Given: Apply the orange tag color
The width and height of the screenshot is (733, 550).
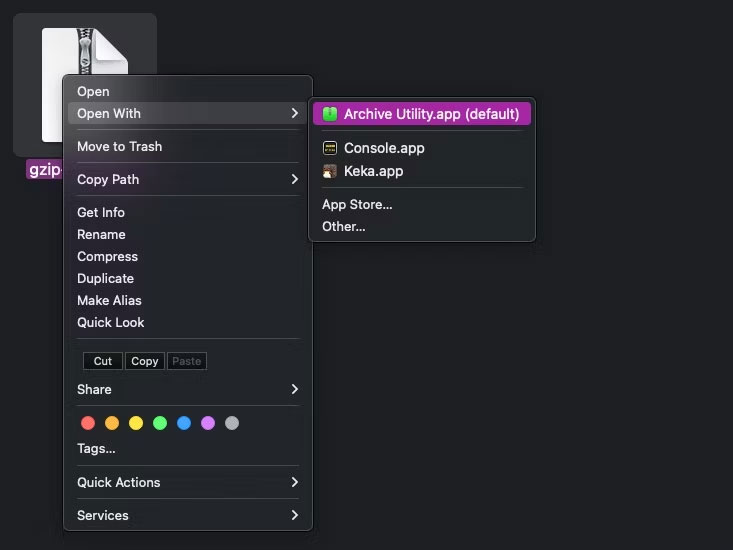Looking at the screenshot, I should point(112,423).
